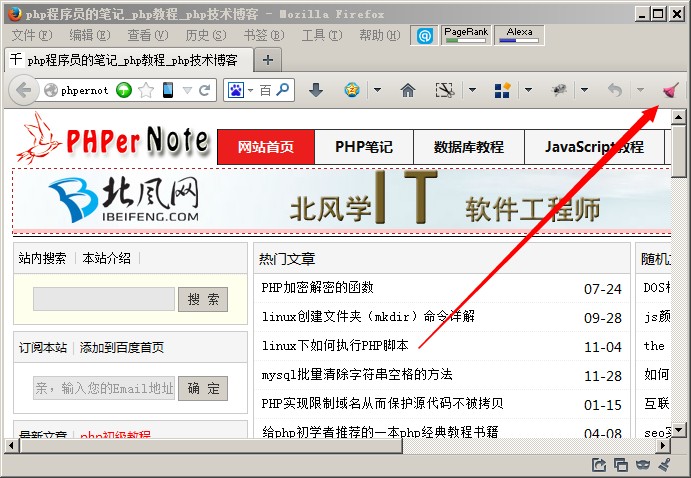
Task: Open article PHP加密解密的函数
Action: [317, 288]
